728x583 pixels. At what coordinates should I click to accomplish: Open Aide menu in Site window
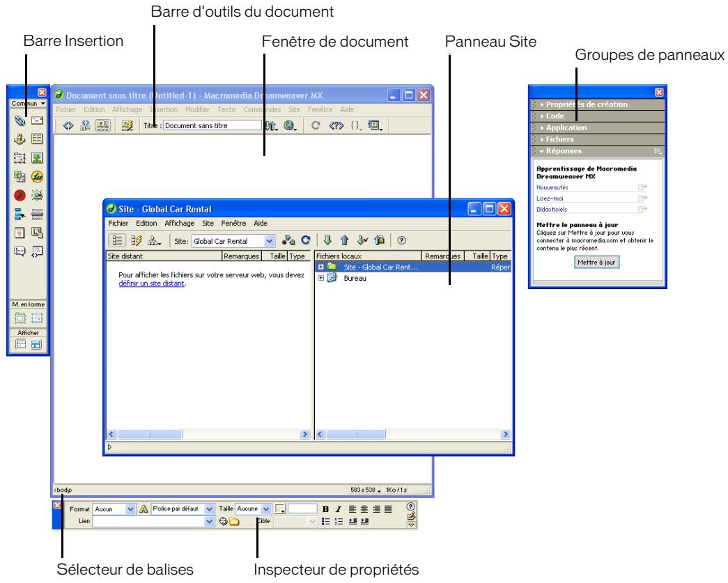pos(261,224)
